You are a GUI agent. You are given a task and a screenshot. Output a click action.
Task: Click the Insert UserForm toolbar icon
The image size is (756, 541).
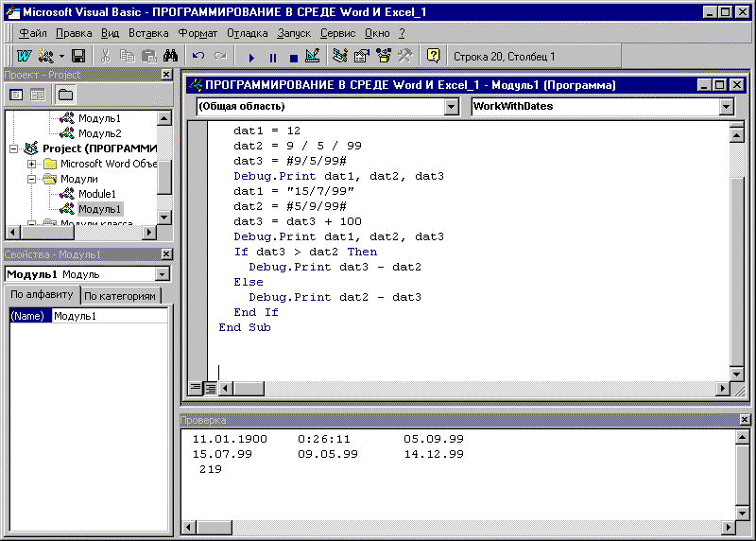click(x=46, y=57)
